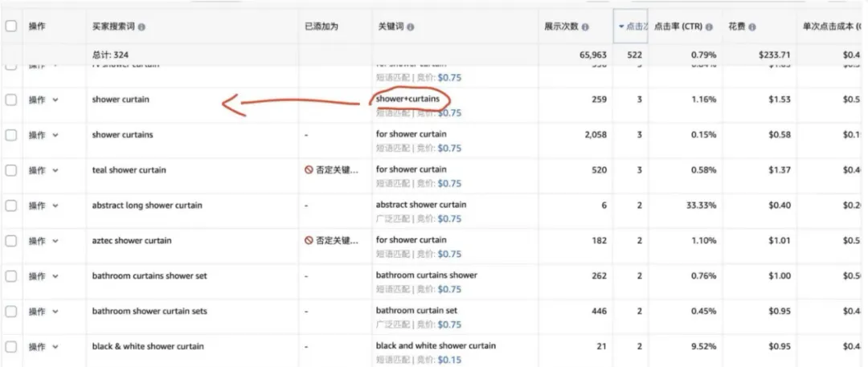
Task: Open 操作 dropdown for teal shower curtain row
Action: click(x=43, y=170)
